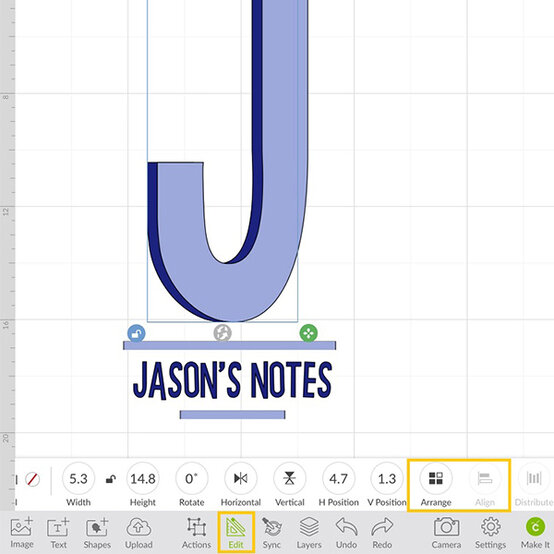Tap the green resize handle on selection
The image size is (554, 554).
coord(308,333)
